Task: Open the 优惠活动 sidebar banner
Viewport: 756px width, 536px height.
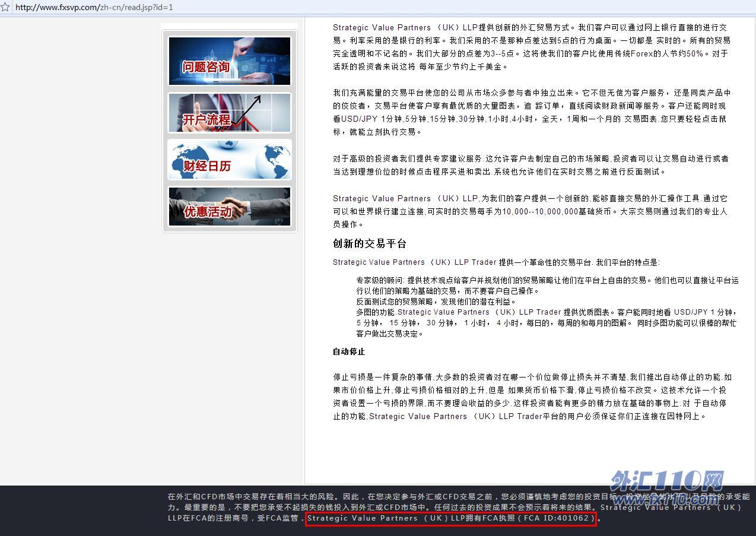Action: tap(230, 207)
